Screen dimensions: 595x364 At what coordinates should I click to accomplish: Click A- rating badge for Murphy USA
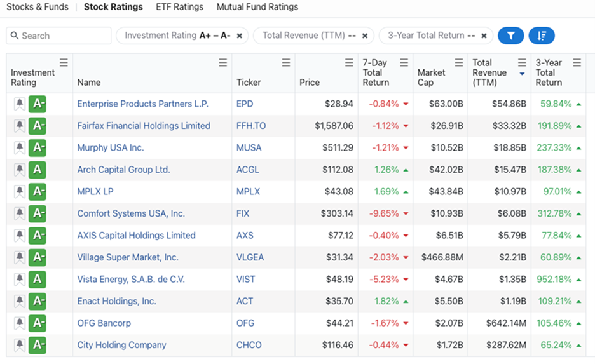[x=37, y=148]
